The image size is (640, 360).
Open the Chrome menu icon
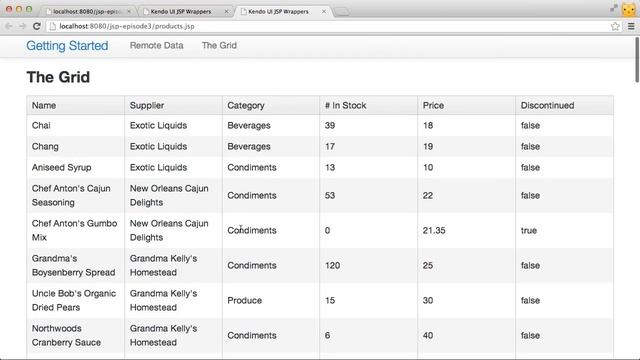(x=631, y=26)
